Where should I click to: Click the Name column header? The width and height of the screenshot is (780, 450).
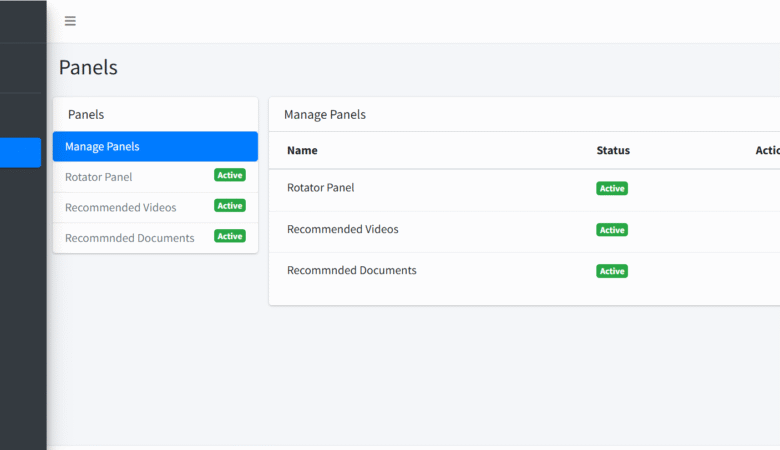[302, 151]
